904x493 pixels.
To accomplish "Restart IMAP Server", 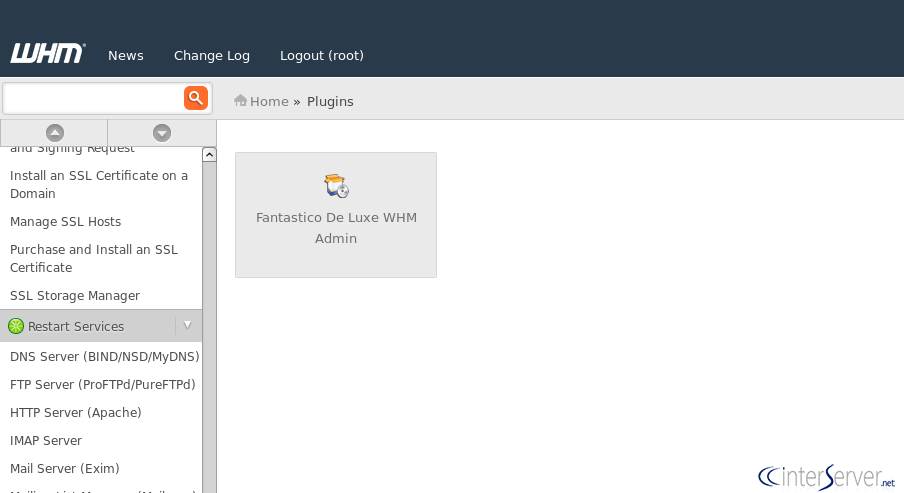I will click(x=46, y=441).
